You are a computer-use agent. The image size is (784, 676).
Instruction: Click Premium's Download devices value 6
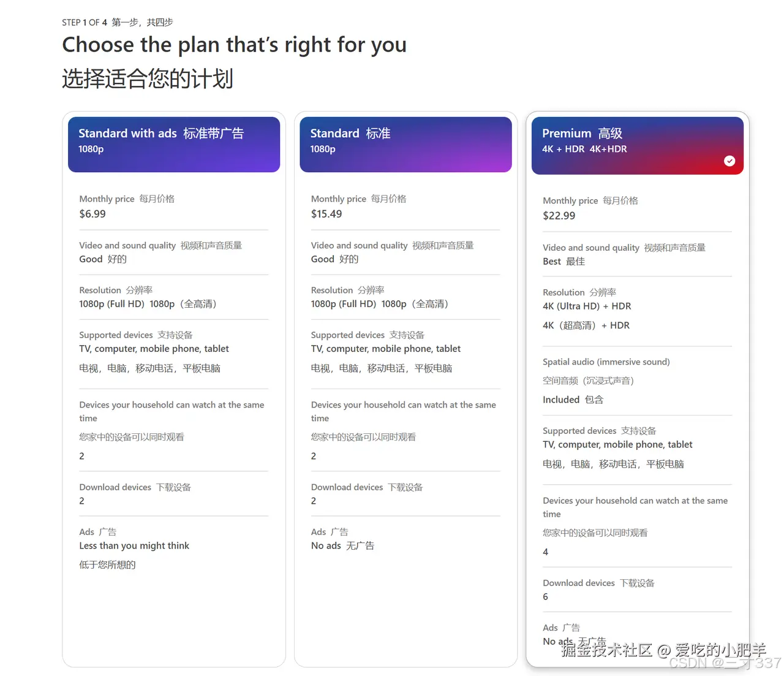click(546, 596)
